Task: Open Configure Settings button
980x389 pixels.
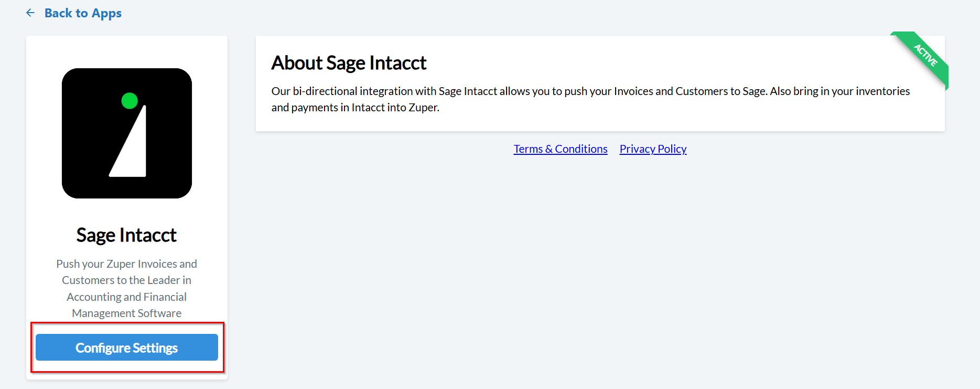Action: [127, 348]
